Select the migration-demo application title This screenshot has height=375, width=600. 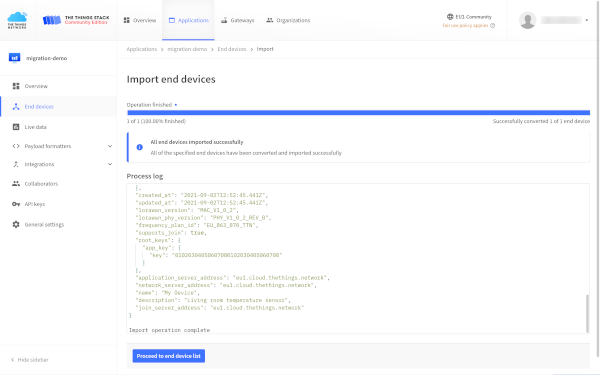point(47,58)
